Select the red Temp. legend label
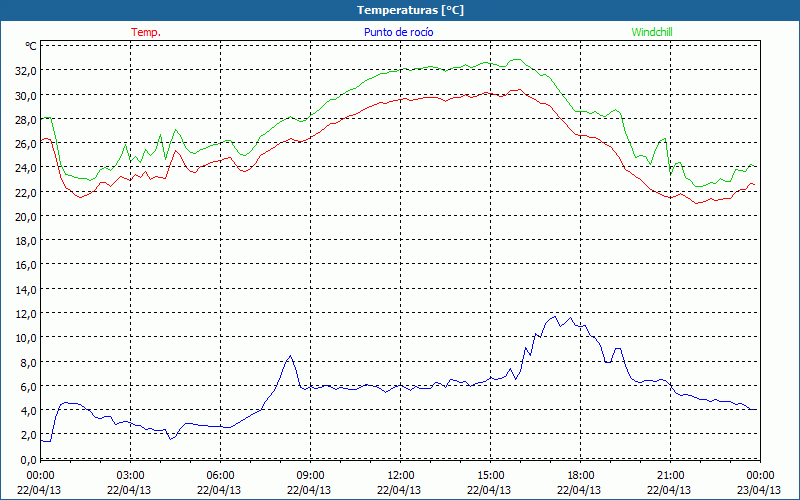 pos(146,32)
